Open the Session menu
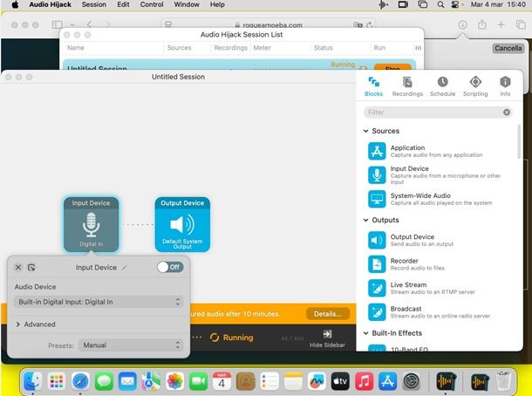Viewport: 532px width, 396px height. [94, 4]
